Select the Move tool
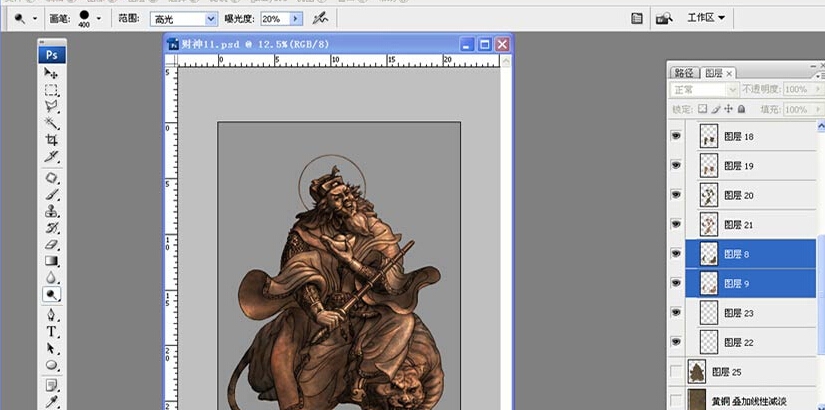This screenshot has height=410, width=825. (x=51, y=73)
